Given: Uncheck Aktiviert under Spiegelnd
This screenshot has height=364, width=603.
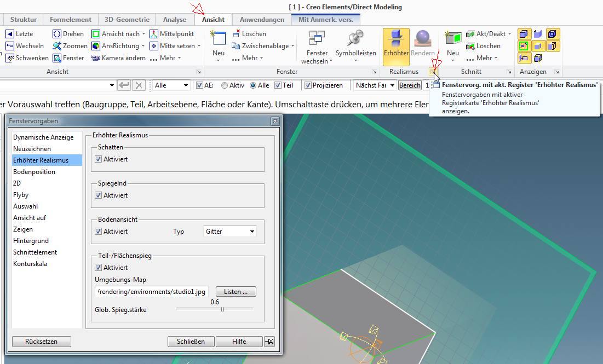Looking at the screenshot, I should coord(99,195).
